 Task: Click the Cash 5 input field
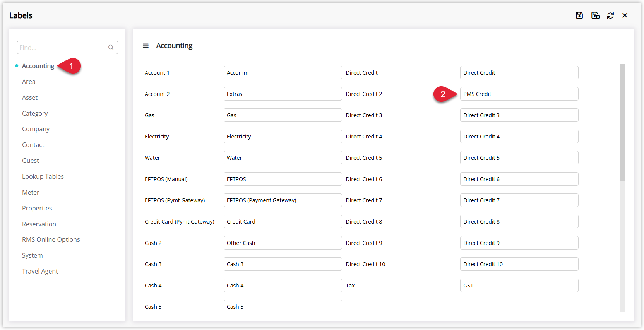[x=283, y=306]
